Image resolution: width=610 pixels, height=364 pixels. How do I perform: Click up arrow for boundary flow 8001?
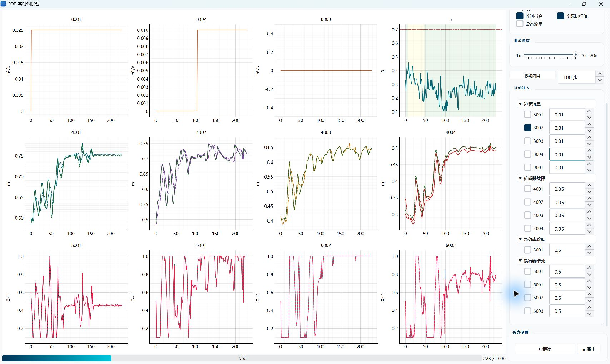coord(590,111)
